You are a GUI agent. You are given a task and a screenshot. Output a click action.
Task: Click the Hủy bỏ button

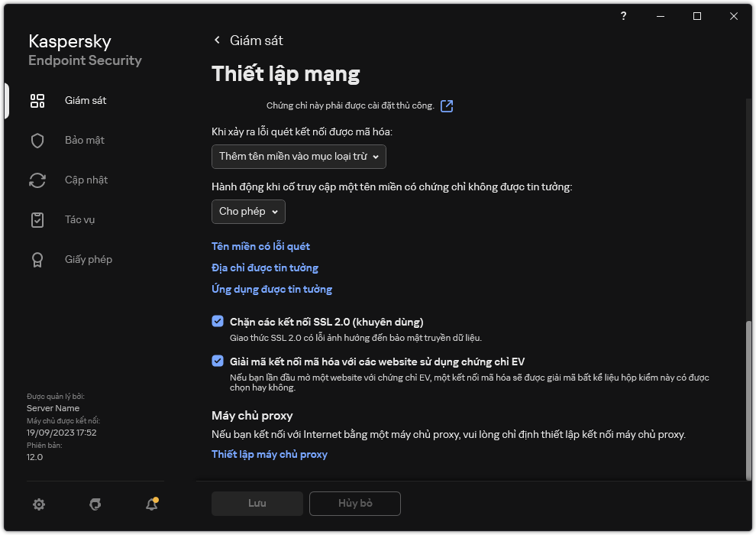[354, 504]
